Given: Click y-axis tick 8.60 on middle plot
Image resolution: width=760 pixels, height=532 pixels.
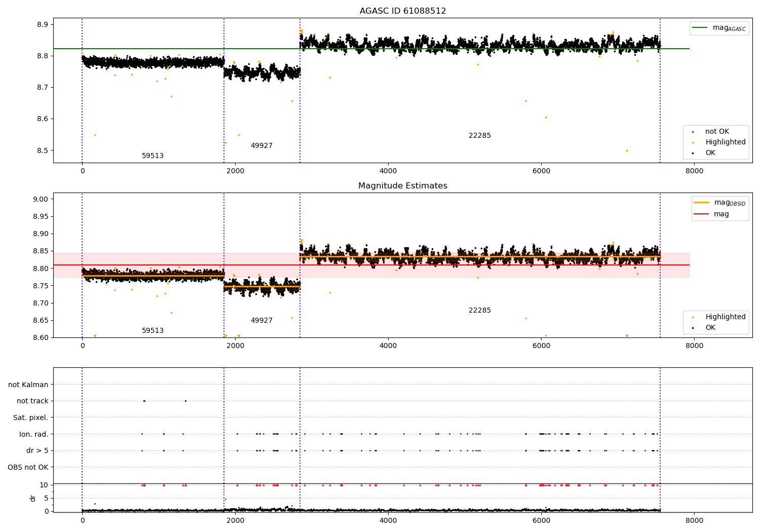Looking at the screenshot, I should pyautogui.click(x=41, y=338).
